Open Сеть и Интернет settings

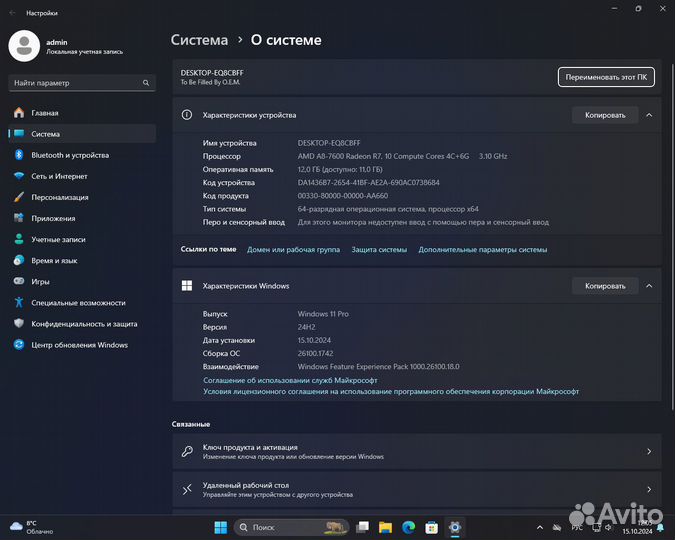82,176
